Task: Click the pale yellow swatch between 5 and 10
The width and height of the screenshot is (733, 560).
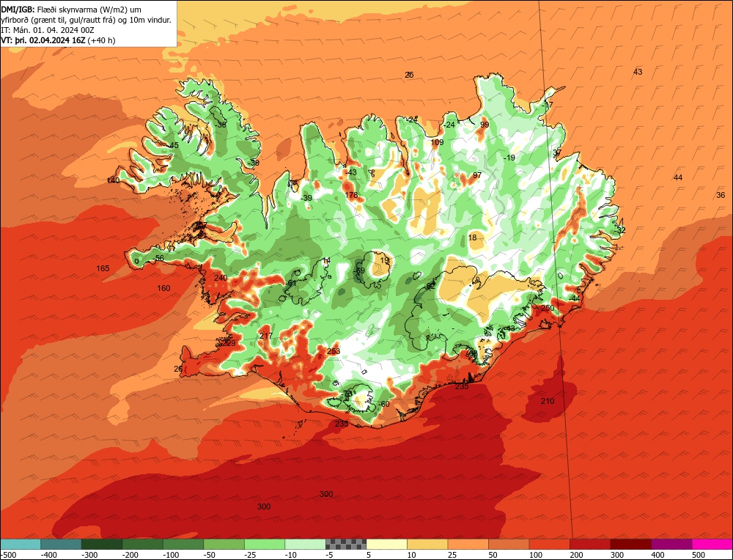Action: [x=386, y=544]
